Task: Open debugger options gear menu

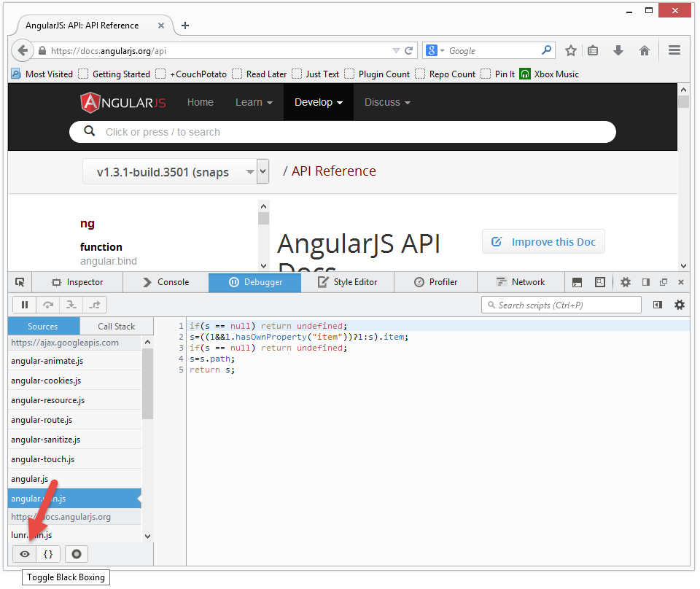Action: pyautogui.click(x=680, y=305)
